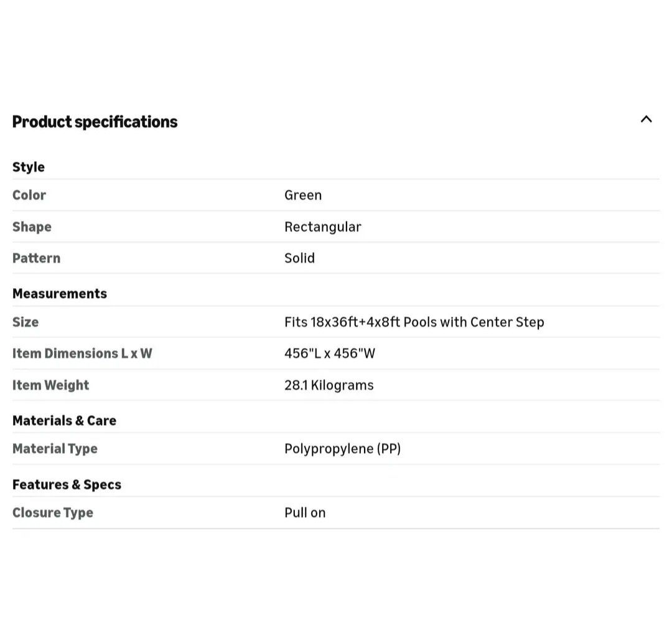The height and width of the screenshot is (636, 672).
Task: Click the Measurements section header
Action: (60, 293)
